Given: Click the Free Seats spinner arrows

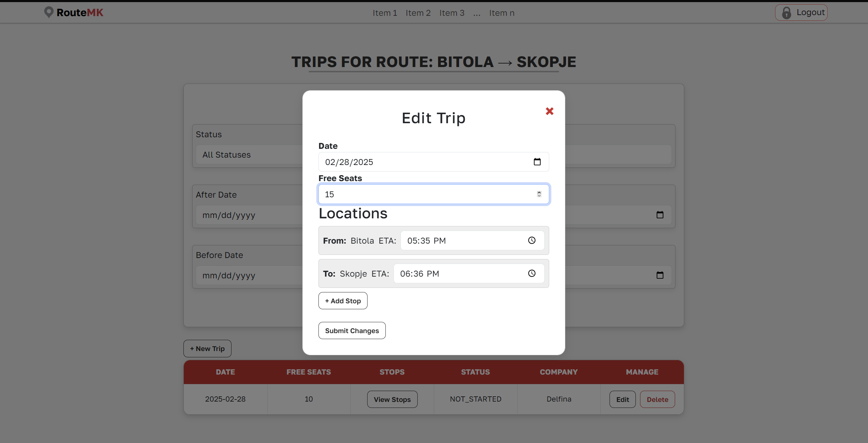Looking at the screenshot, I should coord(539,194).
